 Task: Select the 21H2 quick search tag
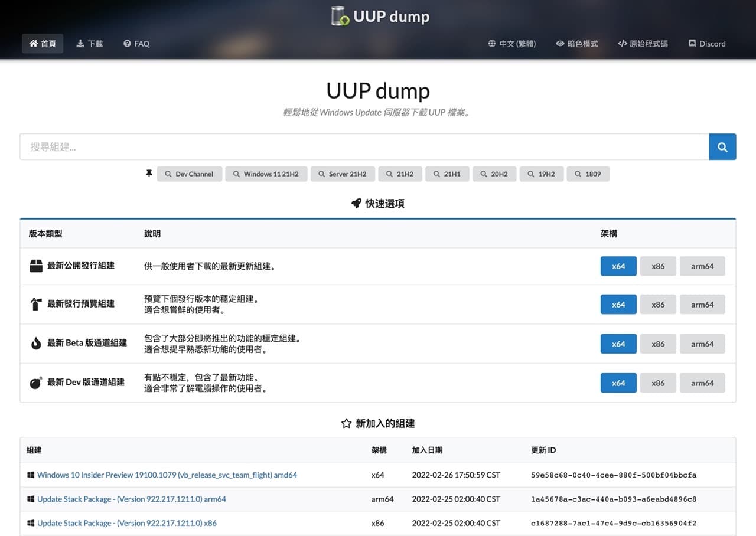point(400,174)
